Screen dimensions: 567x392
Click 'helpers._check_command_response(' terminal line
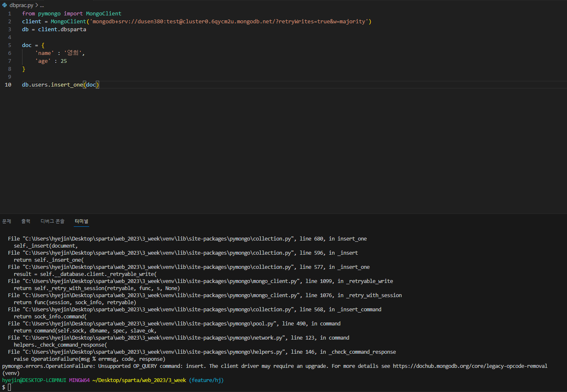click(x=60, y=345)
